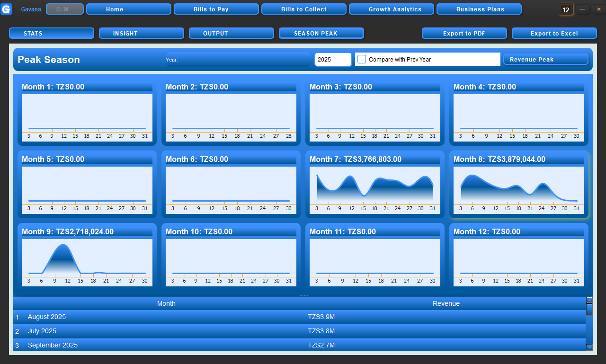Select the Month 1 chart panel

[87, 113]
